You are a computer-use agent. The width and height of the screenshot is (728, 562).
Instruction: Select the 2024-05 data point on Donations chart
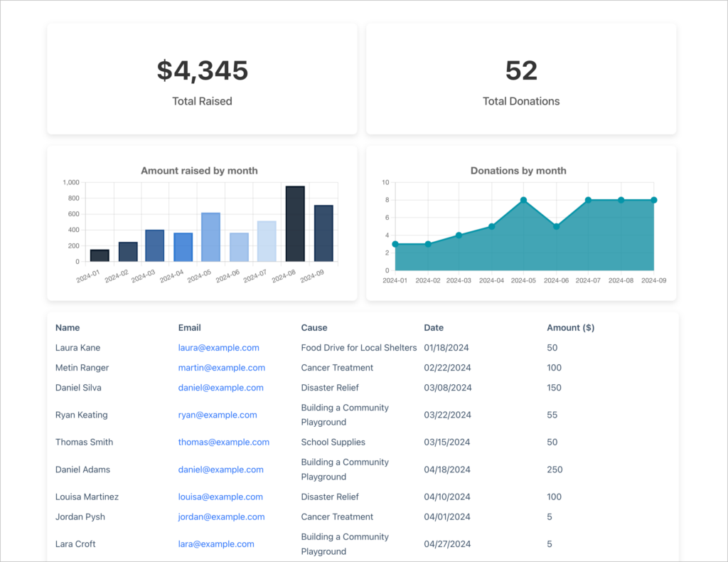[x=523, y=200]
